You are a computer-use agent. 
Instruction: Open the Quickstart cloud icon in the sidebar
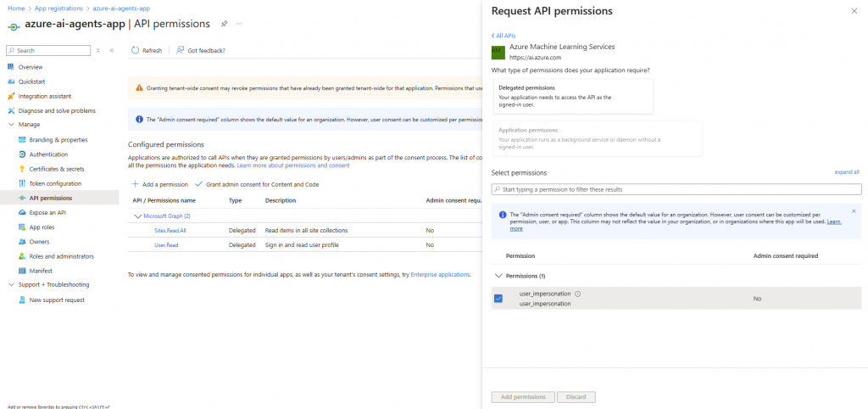pos(11,81)
